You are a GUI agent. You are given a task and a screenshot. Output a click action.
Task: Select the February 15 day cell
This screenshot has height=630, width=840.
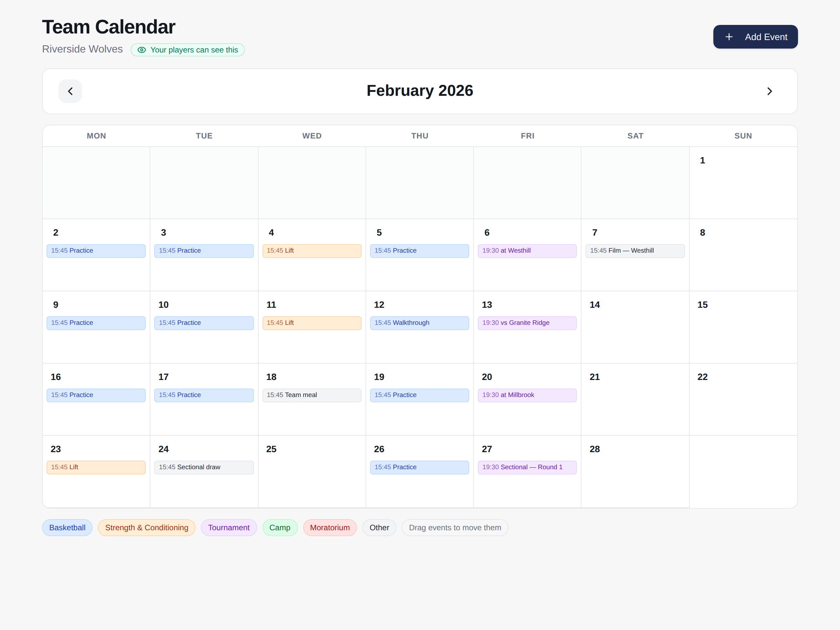coord(743,327)
